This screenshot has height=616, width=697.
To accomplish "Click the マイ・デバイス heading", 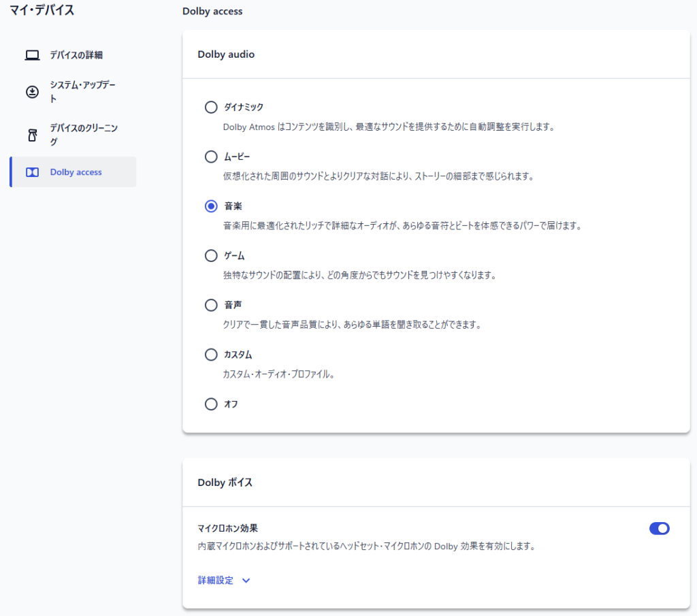I will tap(42, 10).
